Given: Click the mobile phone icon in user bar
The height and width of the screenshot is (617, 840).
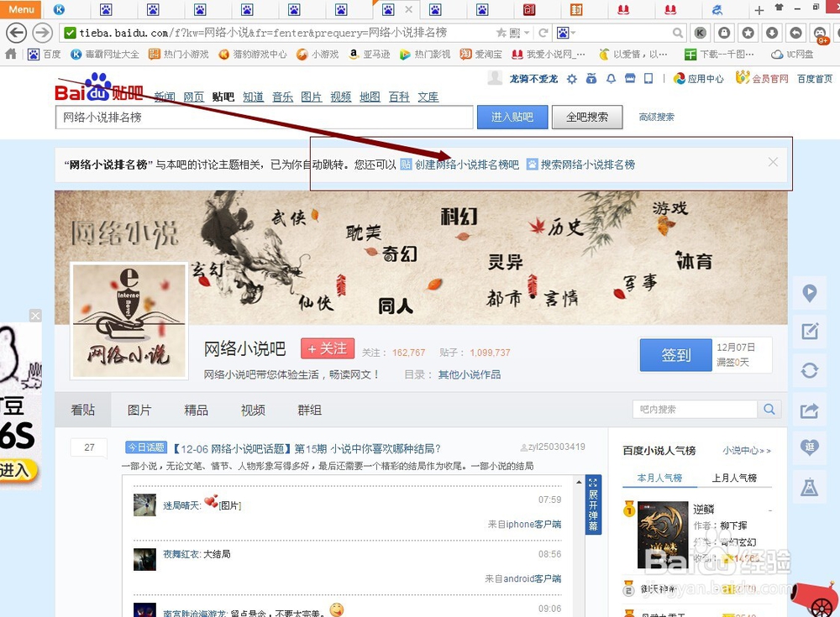Looking at the screenshot, I should (x=648, y=78).
